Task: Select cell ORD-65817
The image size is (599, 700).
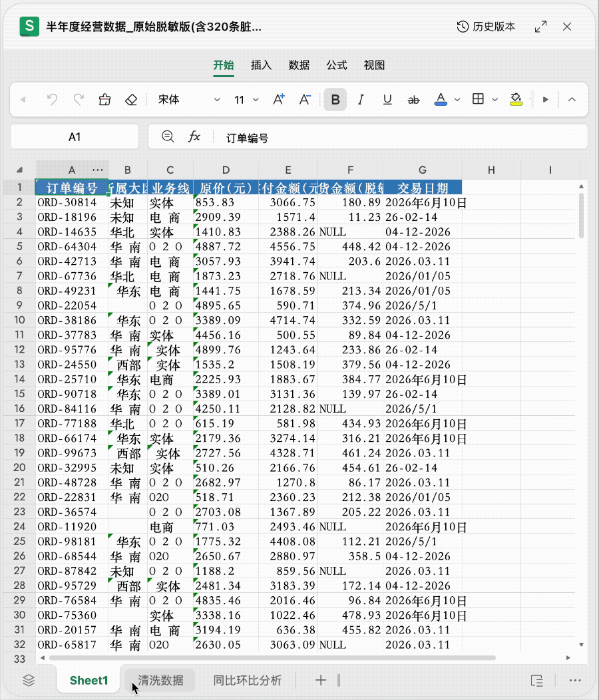Action: coord(72,645)
